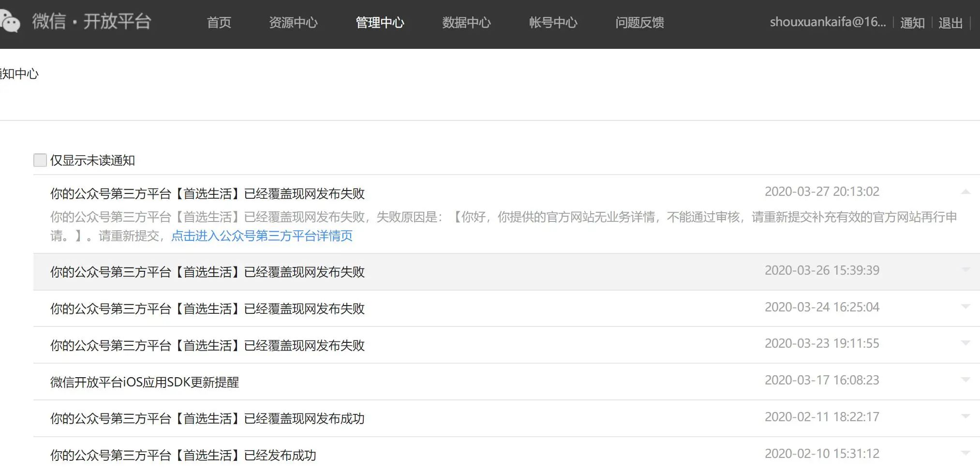Image resolution: width=980 pixels, height=471 pixels.
Task: Click 微信·开放平台 title text
Action: (x=92, y=21)
